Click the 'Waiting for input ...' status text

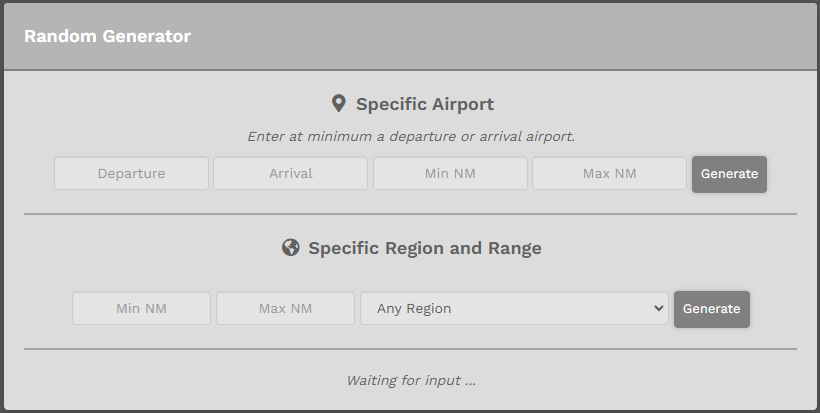click(411, 380)
